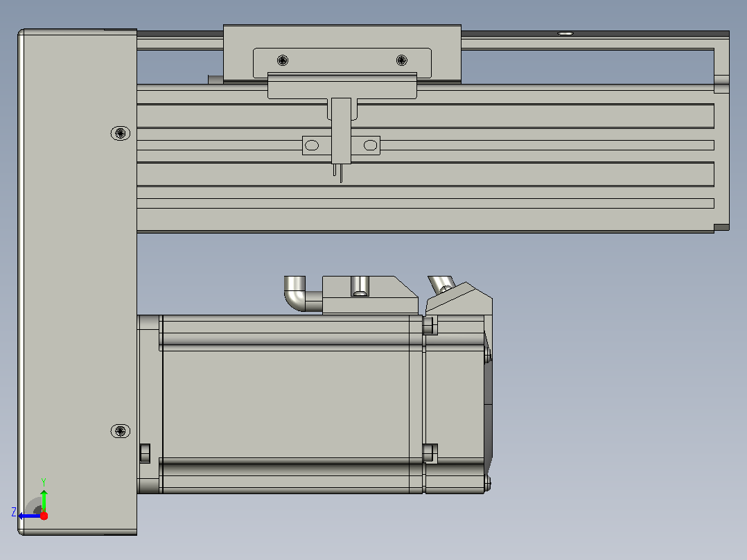Click the blue Z axis arrow of triad
The width and height of the screenshot is (747, 560).
pos(28,516)
